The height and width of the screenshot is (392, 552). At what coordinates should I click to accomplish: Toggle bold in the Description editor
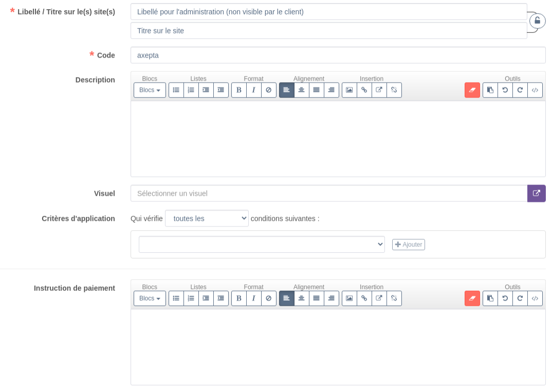click(x=238, y=90)
